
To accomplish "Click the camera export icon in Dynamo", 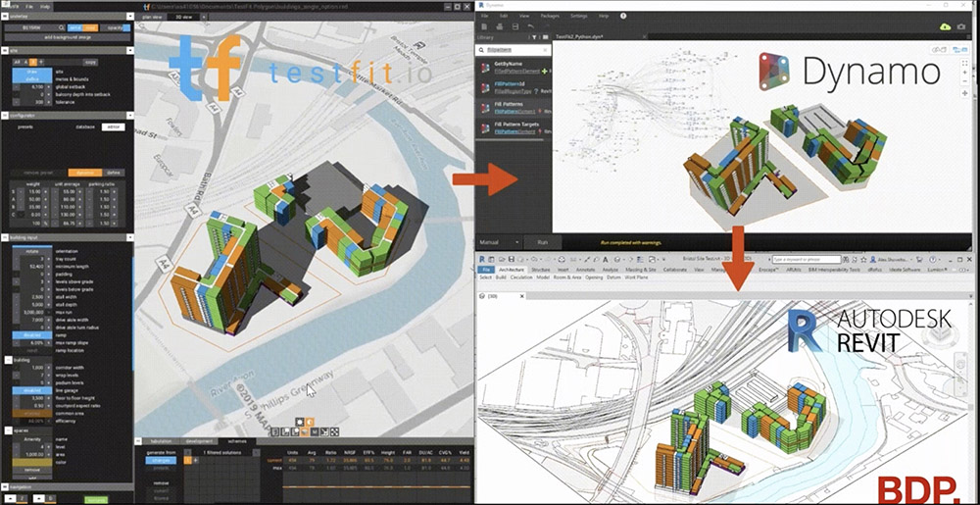I will click(960, 26).
